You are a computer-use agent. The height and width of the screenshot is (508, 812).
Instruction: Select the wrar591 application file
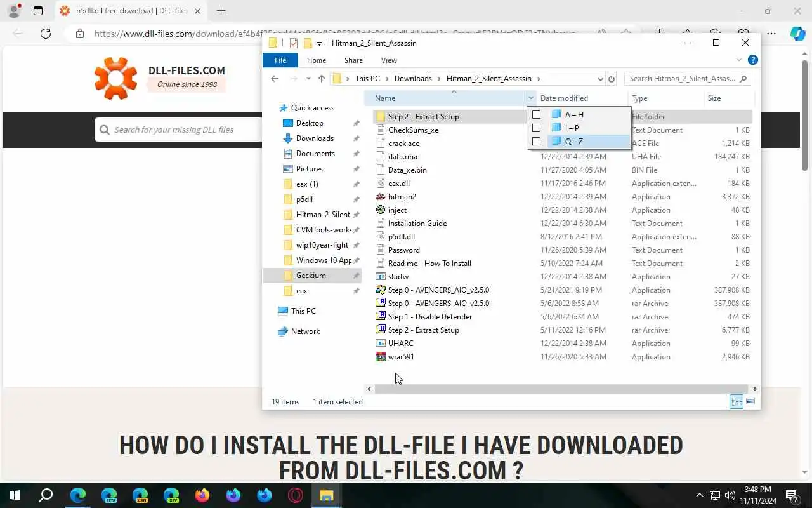tap(401, 357)
